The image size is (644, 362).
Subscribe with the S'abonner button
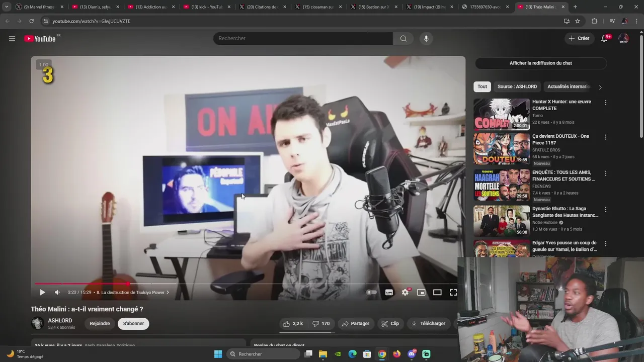pos(133,323)
